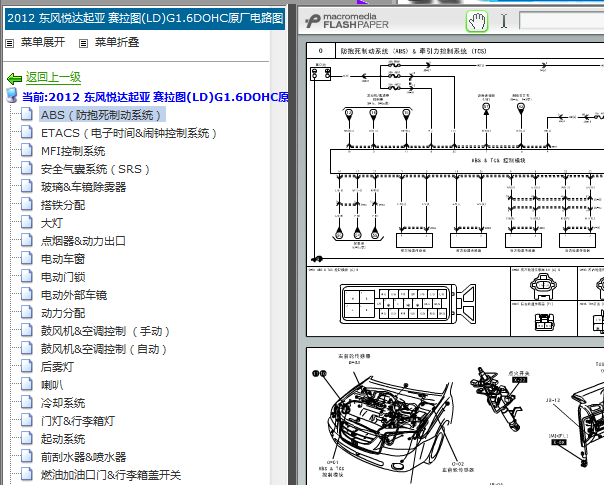604x485 pixels.
Task: Open the 电动外部车镜 item
Action: tap(74, 295)
